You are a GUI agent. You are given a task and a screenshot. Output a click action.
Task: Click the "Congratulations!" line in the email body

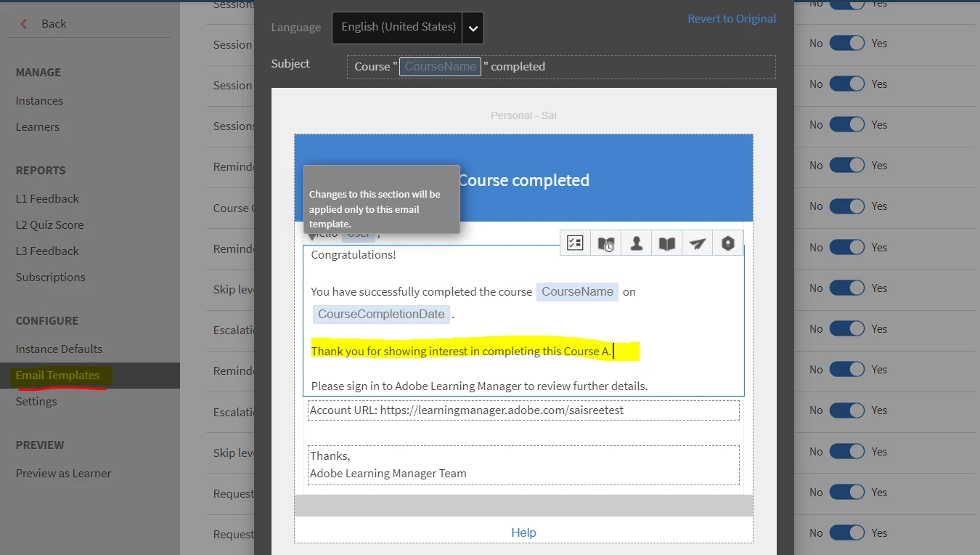pyautogui.click(x=354, y=255)
